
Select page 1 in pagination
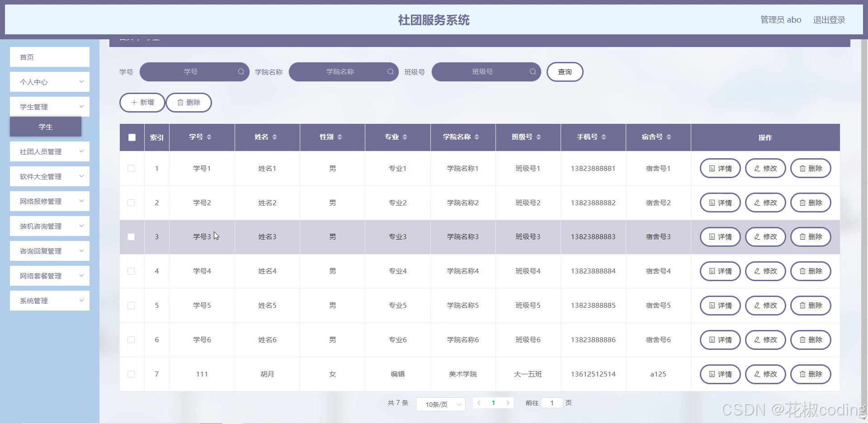[493, 403]
